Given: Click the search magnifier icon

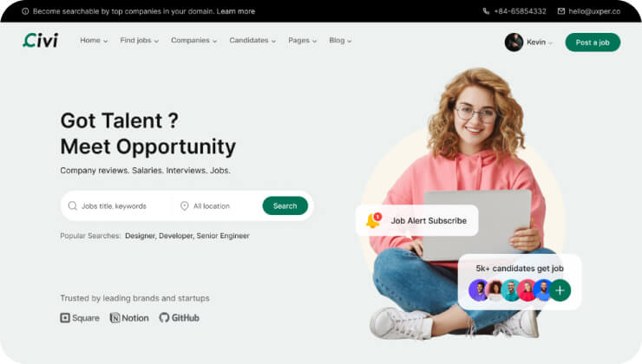Looking at the screenshot, I should (x=72, y=206).
